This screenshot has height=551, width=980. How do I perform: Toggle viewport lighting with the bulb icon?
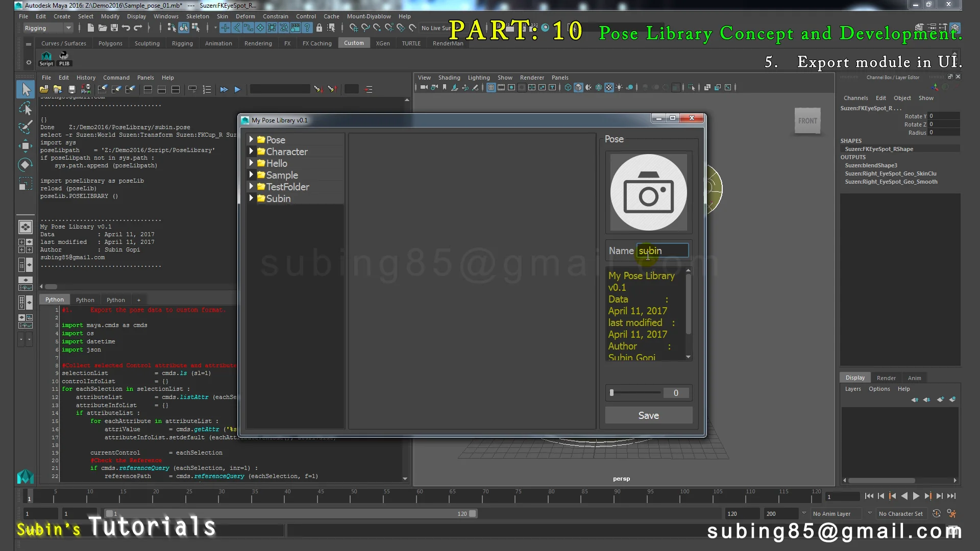(x=619, y=87)
